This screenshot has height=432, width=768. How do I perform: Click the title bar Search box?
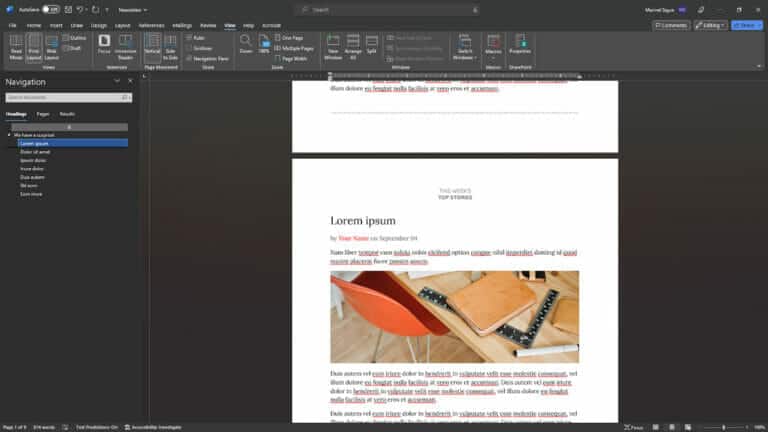click(388, 10)
